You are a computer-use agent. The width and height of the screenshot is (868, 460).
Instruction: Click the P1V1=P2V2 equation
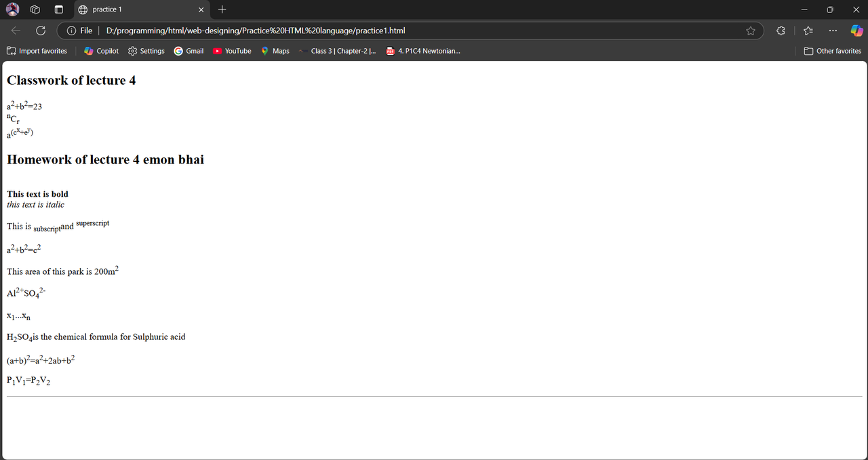[x=28, y=381]
